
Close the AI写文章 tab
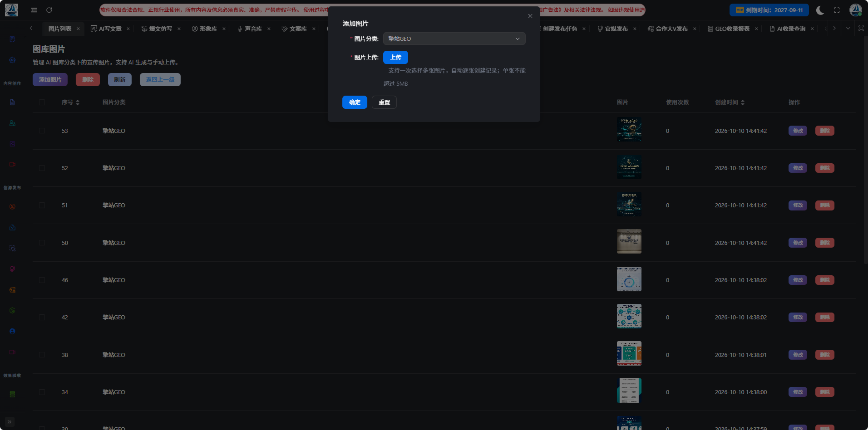tap(128, 29)
